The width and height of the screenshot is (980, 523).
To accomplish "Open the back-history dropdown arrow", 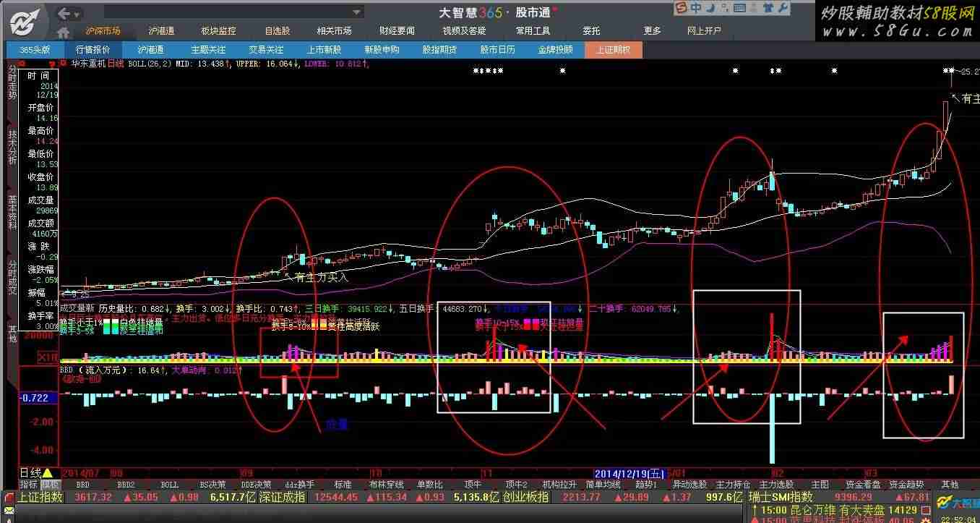I will 77,14.
